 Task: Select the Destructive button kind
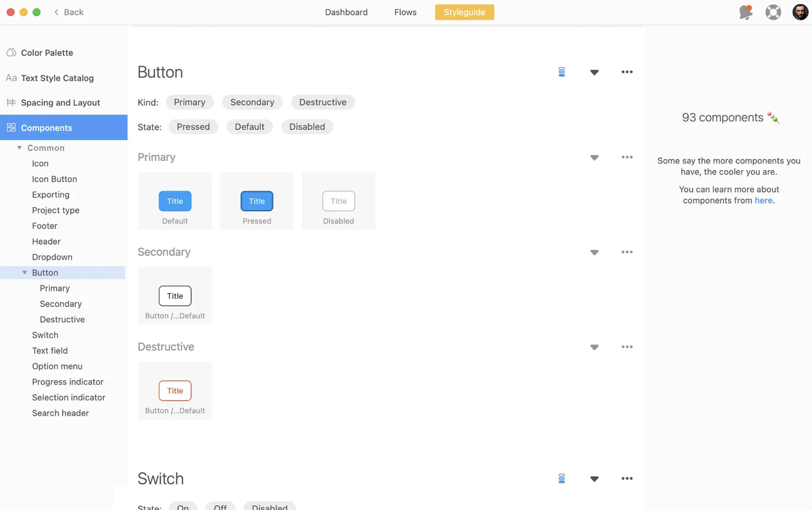[x=323, y=102]
